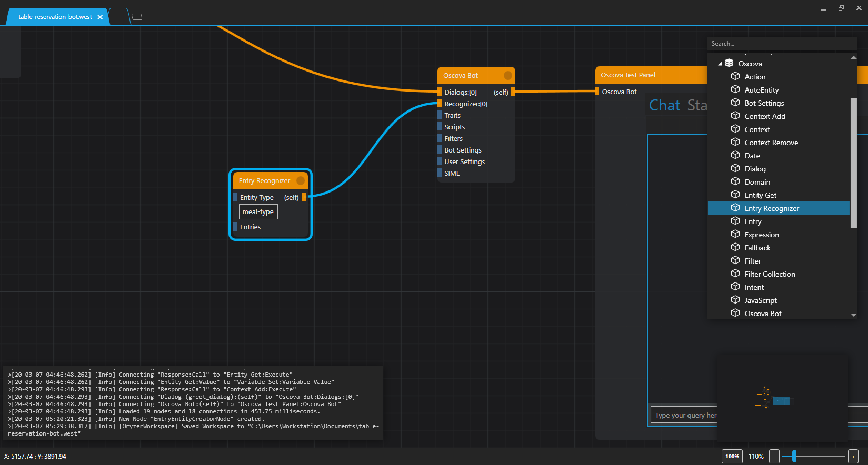Click the Entries port on Entry Recognizer node
This screenshot has width=868, height=465.
tap(235, 227)
